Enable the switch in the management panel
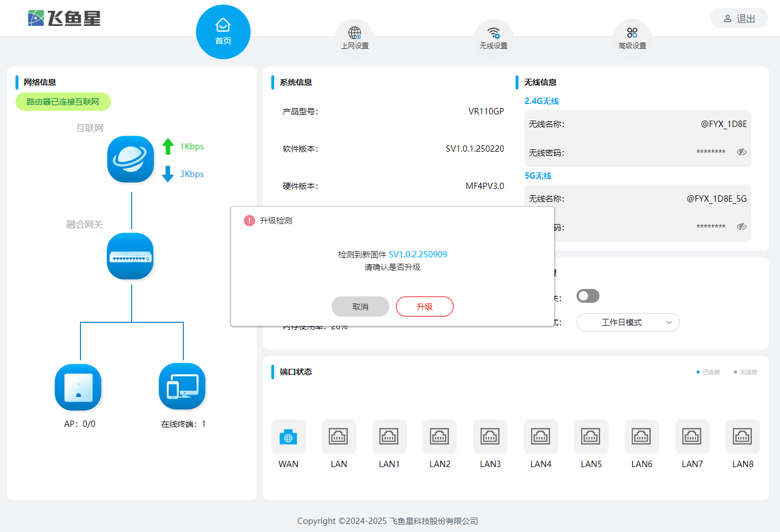Image resolution: width=780 pixels, height=532 pixels. click(587, 295)
